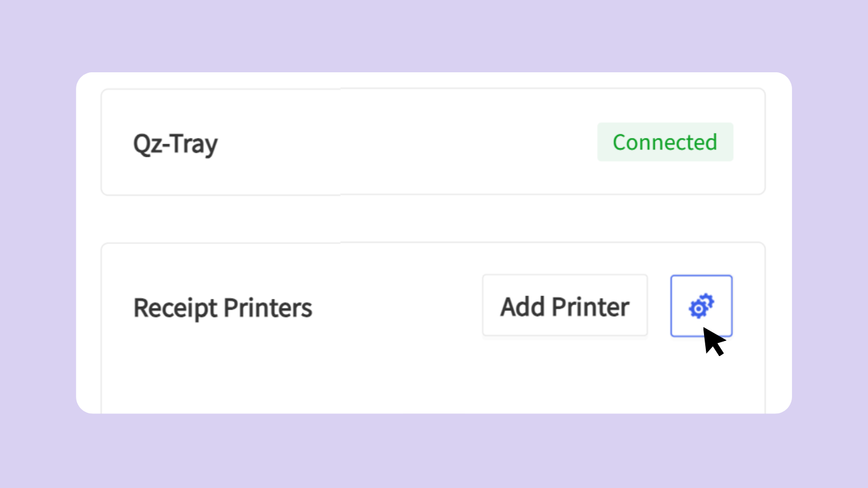The image size is (868, 488).
Task: Select the Receipt Printers card area
Action: click(x=433, y=325)
